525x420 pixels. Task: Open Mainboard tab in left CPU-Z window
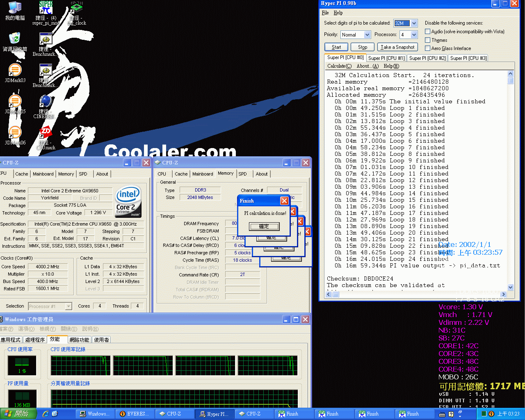43,174
